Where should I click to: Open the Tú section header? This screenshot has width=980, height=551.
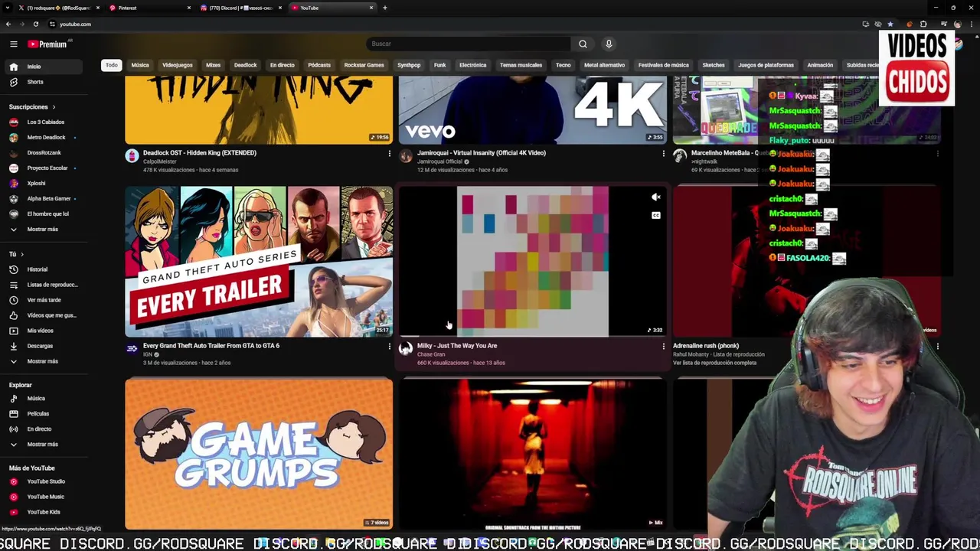point(15,254)
